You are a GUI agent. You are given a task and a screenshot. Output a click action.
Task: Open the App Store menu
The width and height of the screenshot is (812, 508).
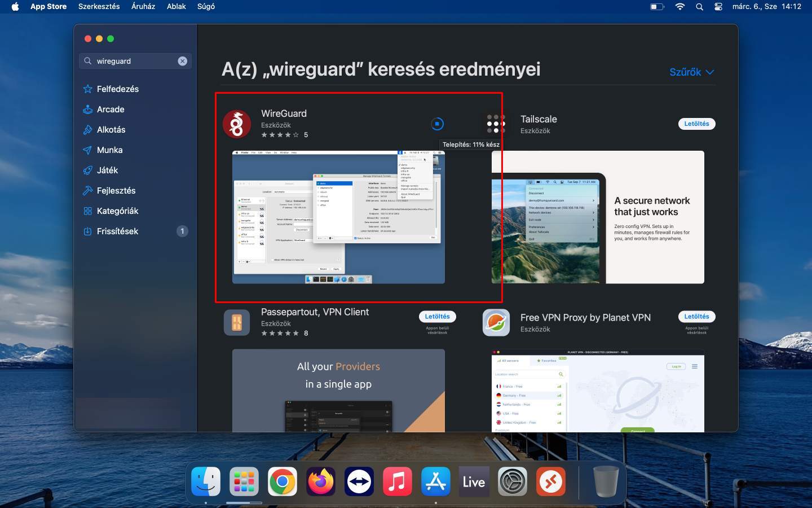click(x=48, y=7)
